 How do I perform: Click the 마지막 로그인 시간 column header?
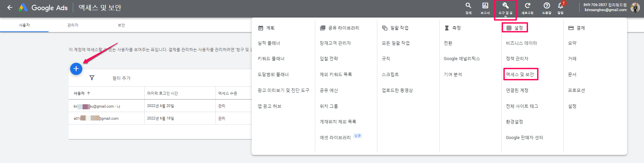[163, 93]
